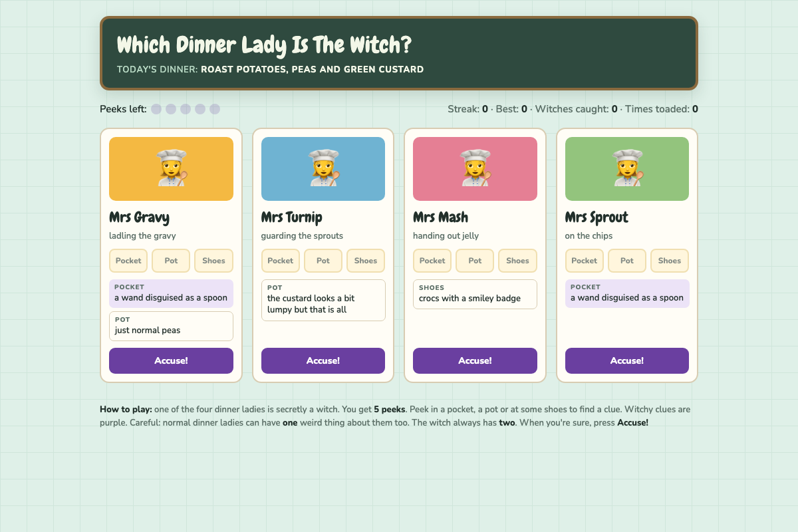Viewport: 798px width, 532px height.
Task: Peek at Mrs Gravy's Shoes
Action: point(213,261)
